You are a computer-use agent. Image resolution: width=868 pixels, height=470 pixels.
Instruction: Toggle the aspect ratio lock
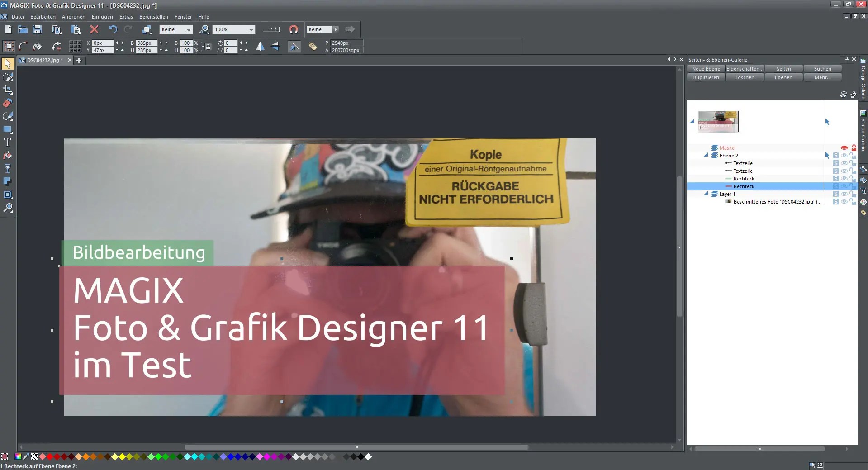(x=208, y=47)
